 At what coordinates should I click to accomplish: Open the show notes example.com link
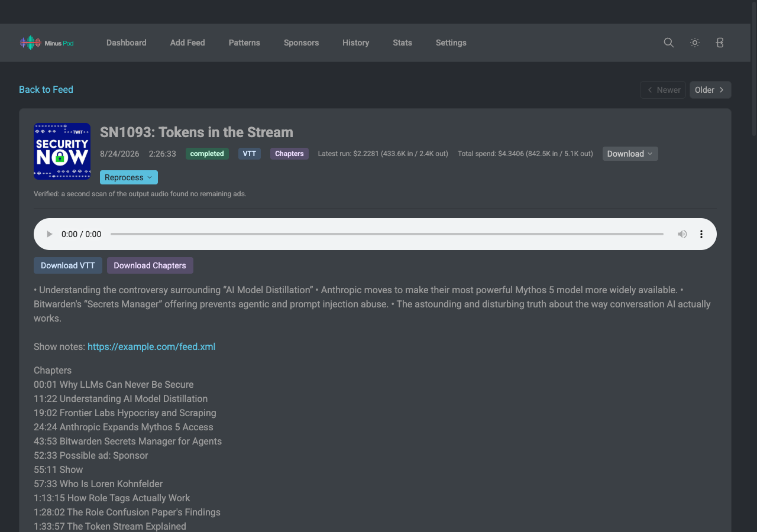click(x=151, y=346)
